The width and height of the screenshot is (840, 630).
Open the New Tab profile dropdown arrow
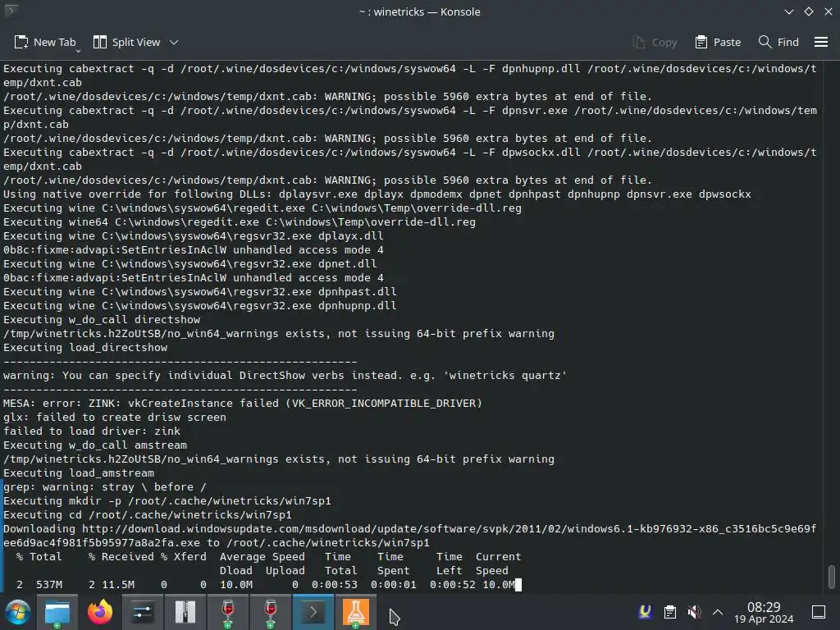tap(78, 50)
